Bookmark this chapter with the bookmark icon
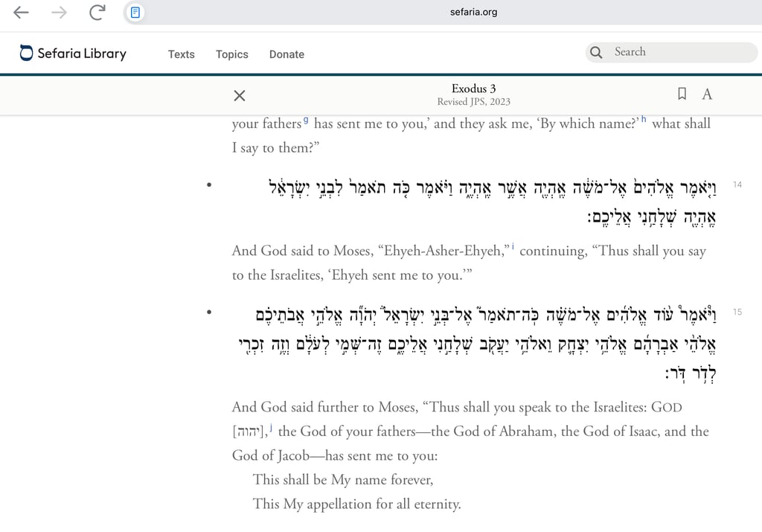 point(682,93)
